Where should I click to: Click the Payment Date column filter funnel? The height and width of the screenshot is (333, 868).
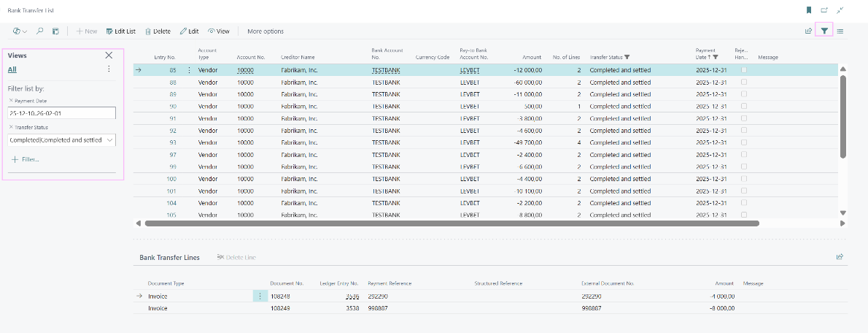(x=716, y=57)
